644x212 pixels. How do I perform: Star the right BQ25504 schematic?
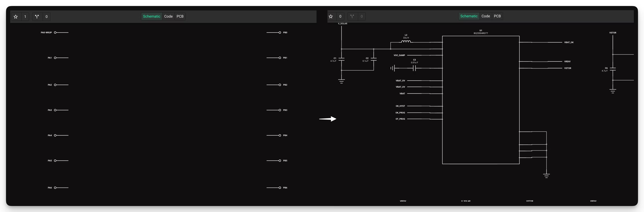click(331, 16)
